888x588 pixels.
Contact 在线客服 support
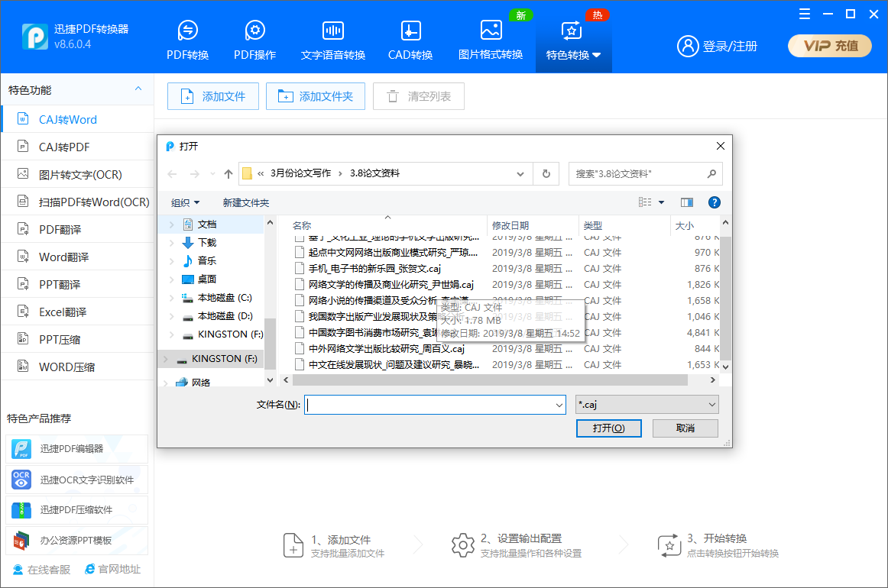(42, 570)
